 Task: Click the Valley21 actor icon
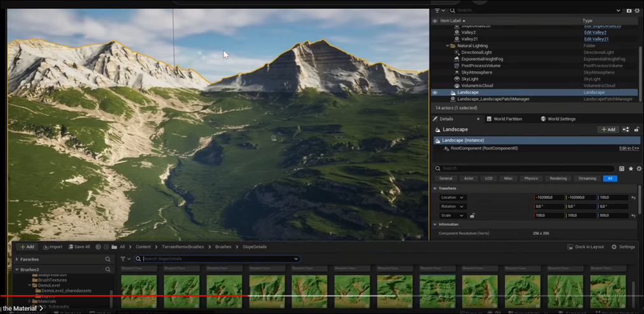[x=457, y=39]
